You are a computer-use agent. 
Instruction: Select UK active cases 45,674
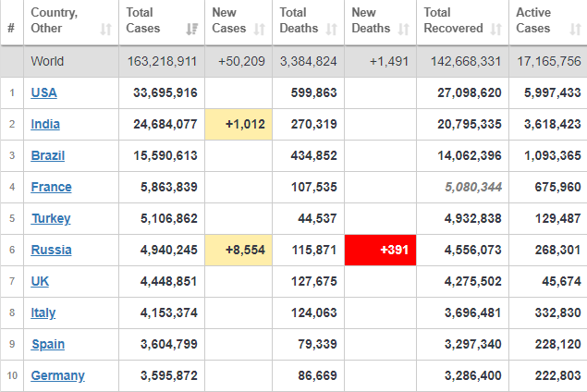[561, 281]
